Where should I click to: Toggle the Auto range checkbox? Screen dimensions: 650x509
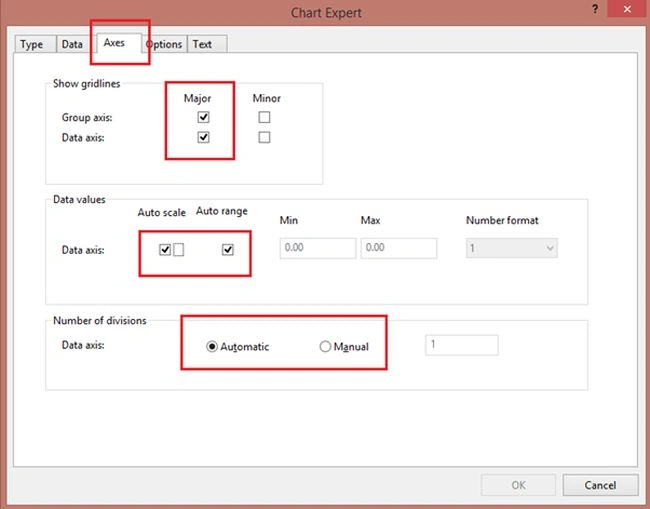point(228,250)
